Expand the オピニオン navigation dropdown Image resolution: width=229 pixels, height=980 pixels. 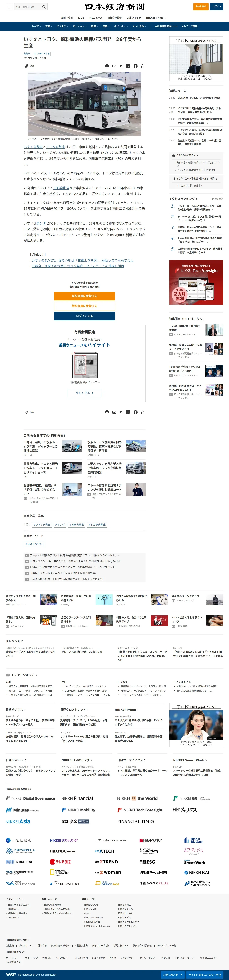[121, 26]
